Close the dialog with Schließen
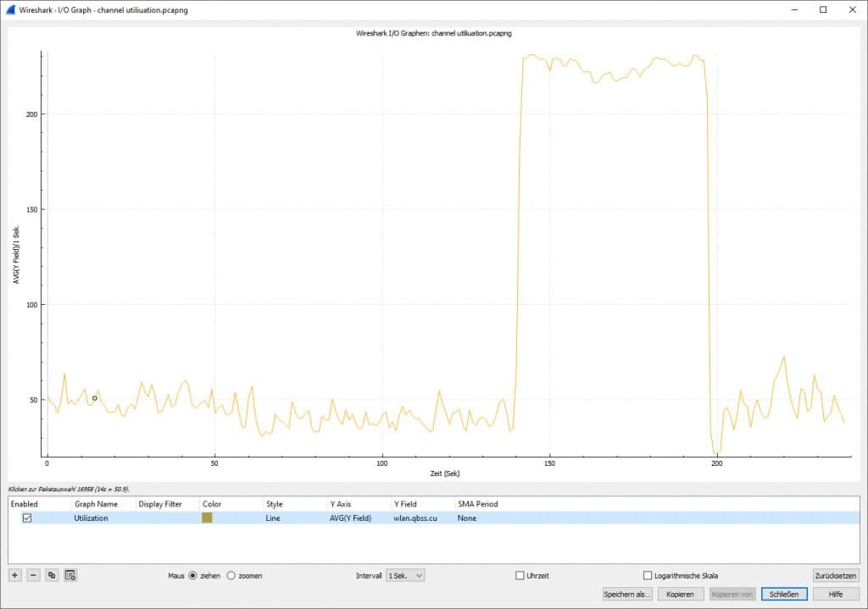 [x=784, y=594]
